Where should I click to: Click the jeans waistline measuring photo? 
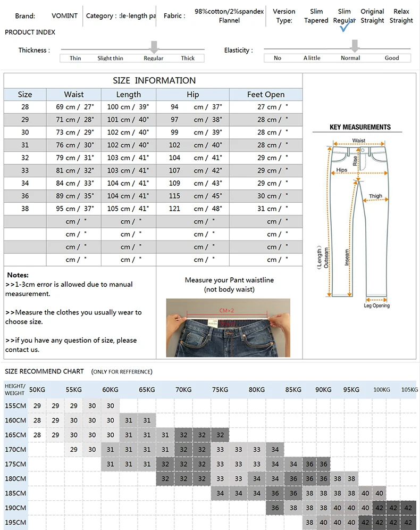click(x=228, y=328)
